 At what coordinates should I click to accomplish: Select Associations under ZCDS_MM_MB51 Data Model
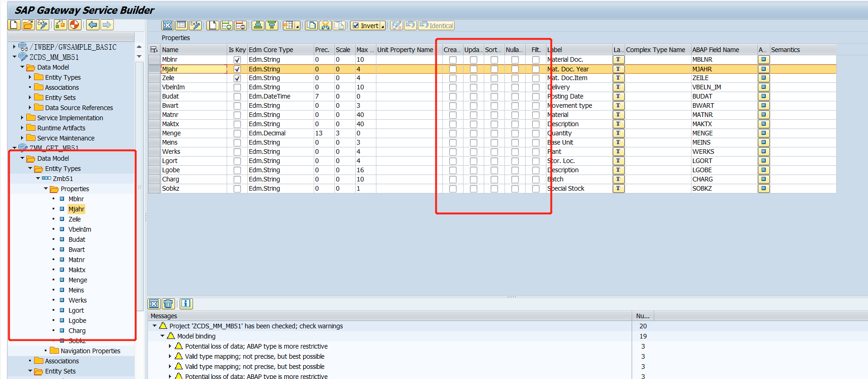coord(62,87)
